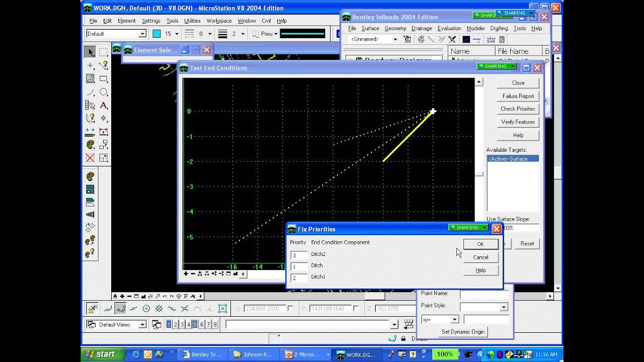Open the <Unnamed> dropdown in InRoads
644x362 pixels.
(x=395, y=39)
